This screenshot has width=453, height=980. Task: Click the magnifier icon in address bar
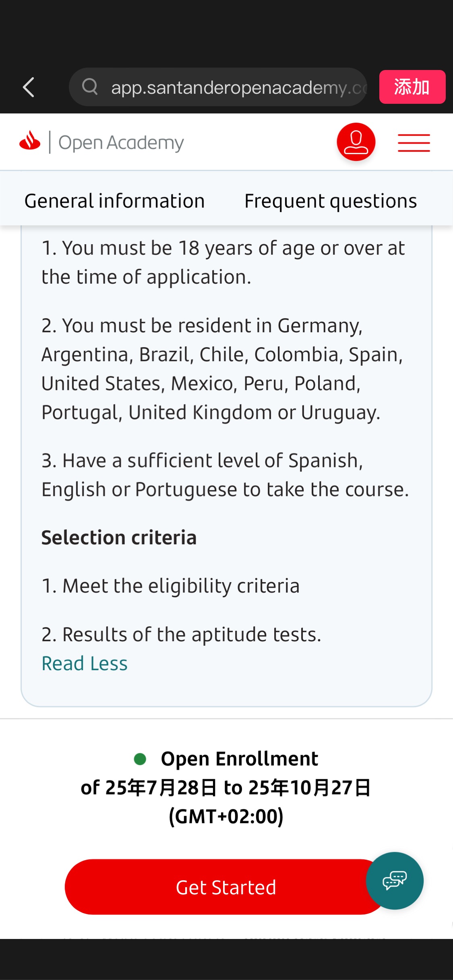pyautogui.click(x=90, y=86)
